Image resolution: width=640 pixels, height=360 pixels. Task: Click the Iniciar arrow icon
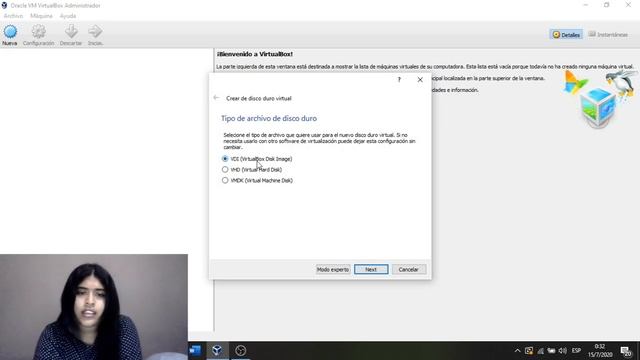coord(95,31)
